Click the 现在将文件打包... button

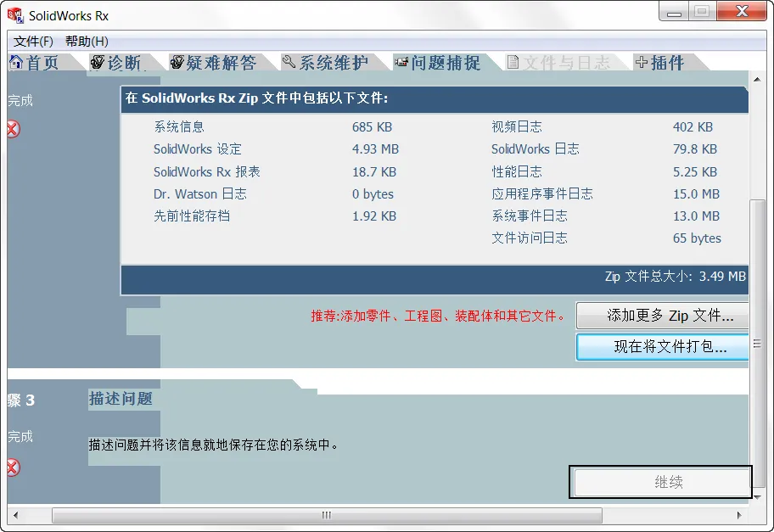pos(663,347)
